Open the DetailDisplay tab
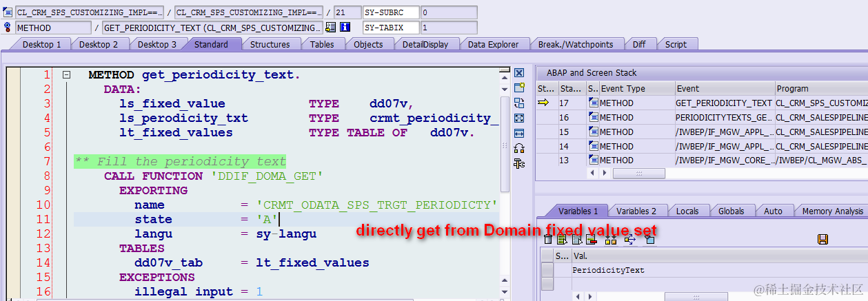This screenshot has width=868, height=301. click(x=425, y=44)
